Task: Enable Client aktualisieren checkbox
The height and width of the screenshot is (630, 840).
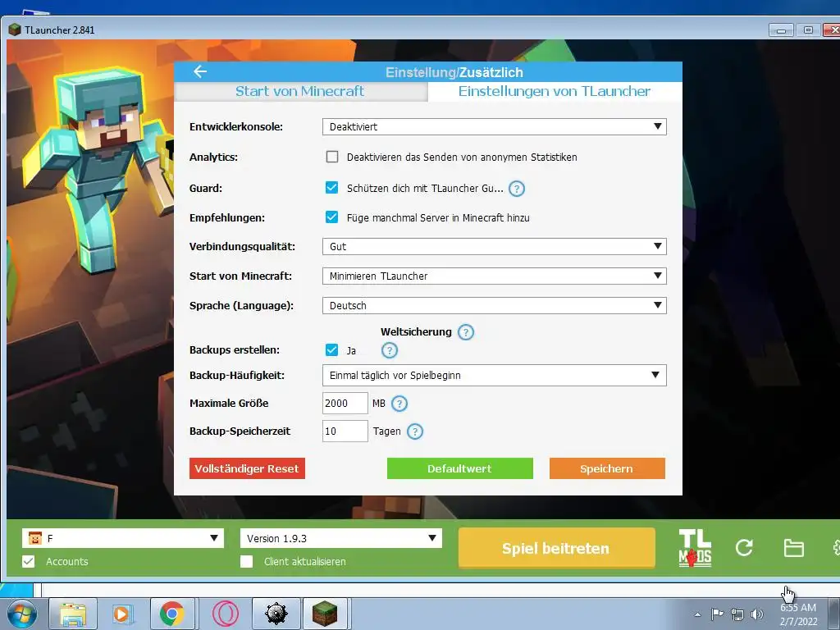Action: pyautogui.click(x=246, y=561)
